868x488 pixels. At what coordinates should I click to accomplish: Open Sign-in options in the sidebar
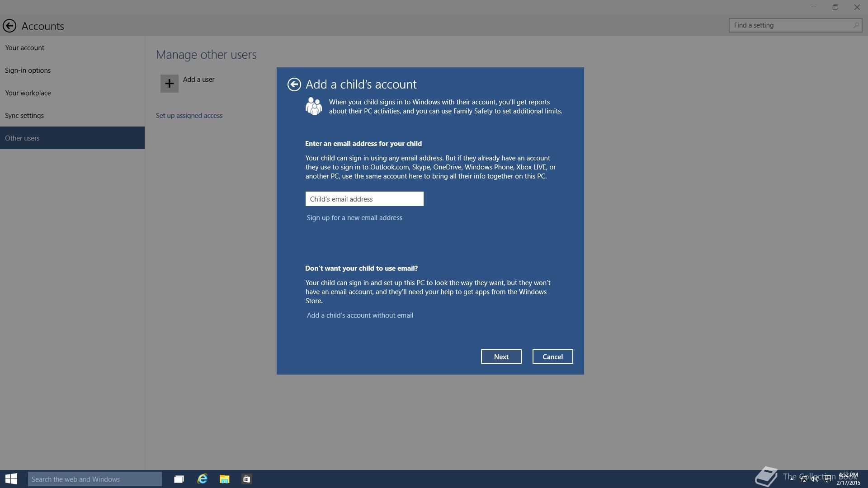coord(72,70)
